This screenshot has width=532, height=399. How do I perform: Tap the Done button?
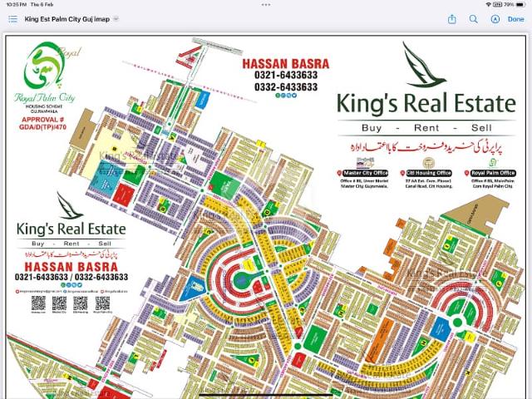click(x=515, y=19)
